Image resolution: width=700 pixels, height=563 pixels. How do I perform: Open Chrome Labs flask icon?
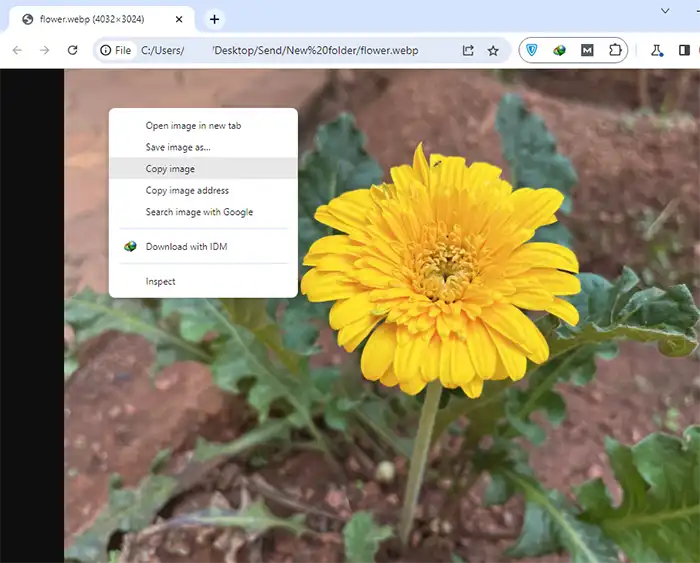tap(656, 50)
